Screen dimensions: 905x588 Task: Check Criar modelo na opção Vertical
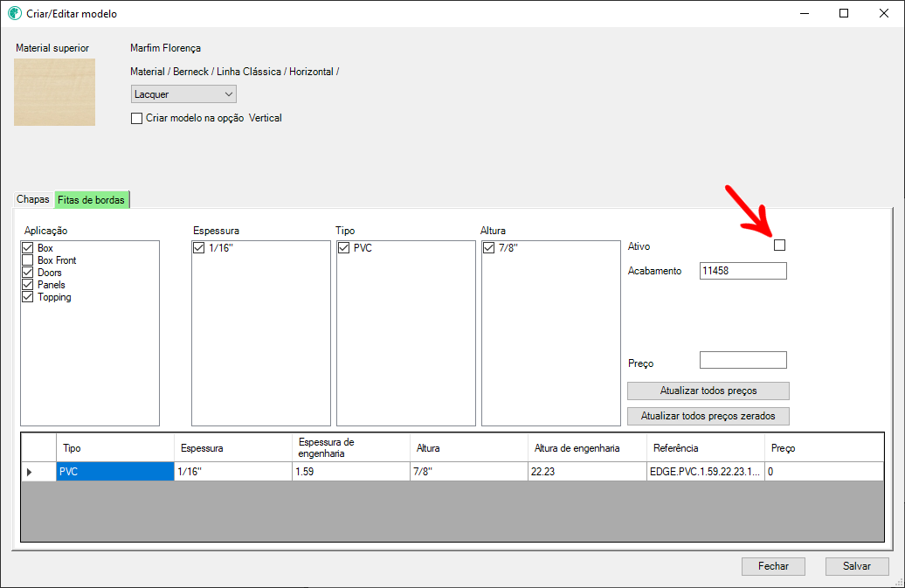click(x=137, y=118)
